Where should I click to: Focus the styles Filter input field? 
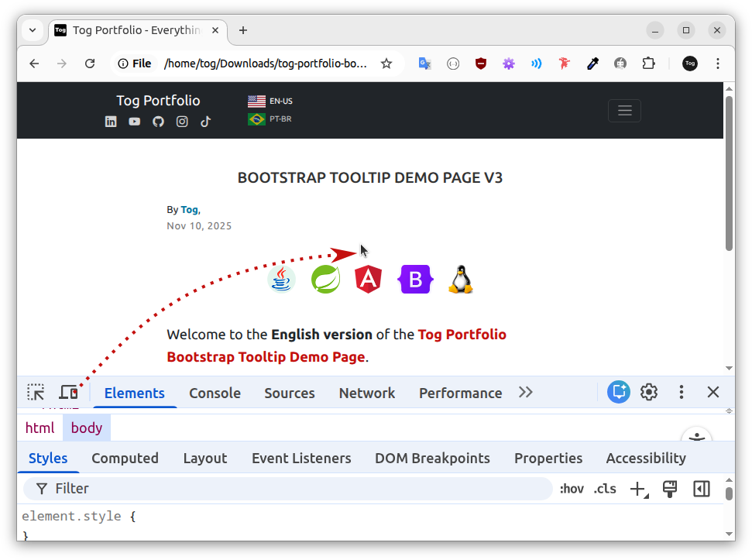[x=288, y=489]
